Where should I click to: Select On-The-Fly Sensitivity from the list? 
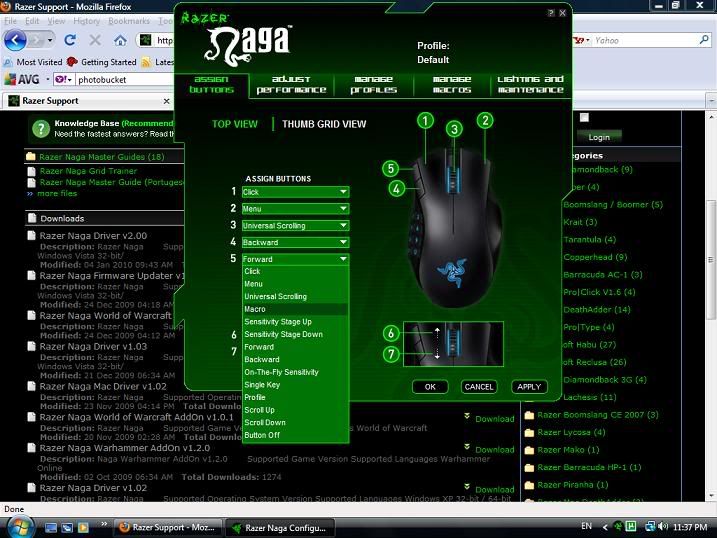[295, 372]
